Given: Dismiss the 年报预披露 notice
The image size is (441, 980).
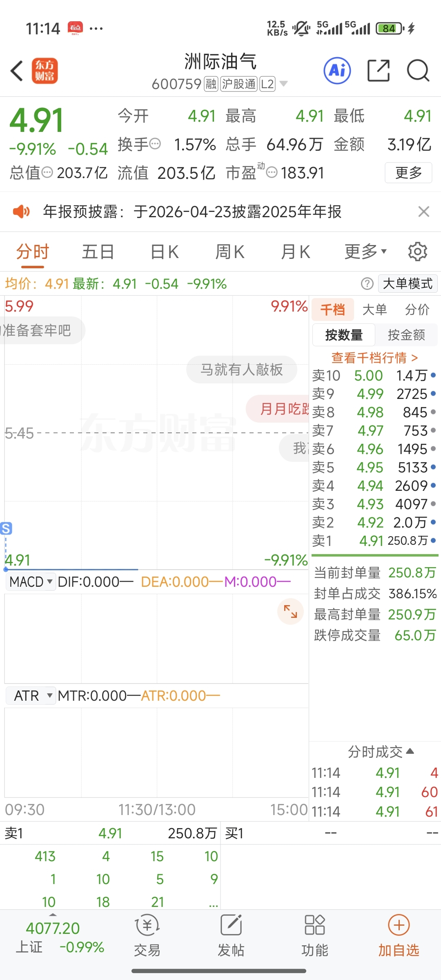Looking at the screenshot, I should (424, 212).
